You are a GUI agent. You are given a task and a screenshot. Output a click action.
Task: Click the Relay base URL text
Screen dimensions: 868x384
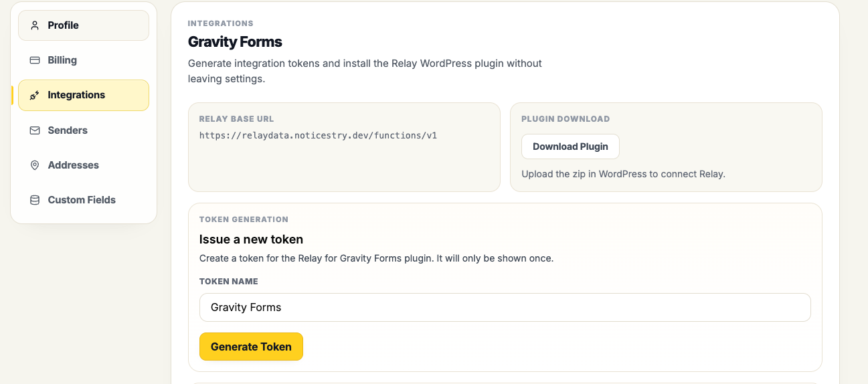(x=318, y=135)
